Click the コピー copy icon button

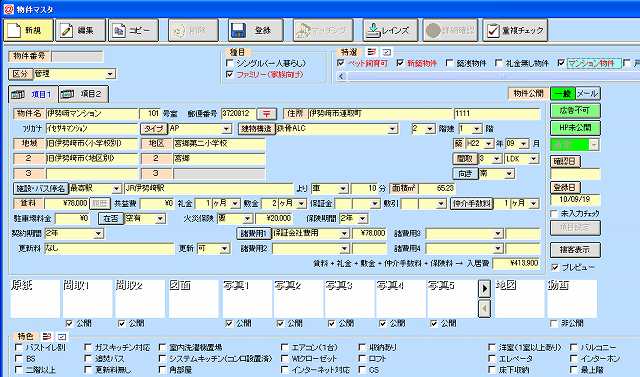pos(133,30)
